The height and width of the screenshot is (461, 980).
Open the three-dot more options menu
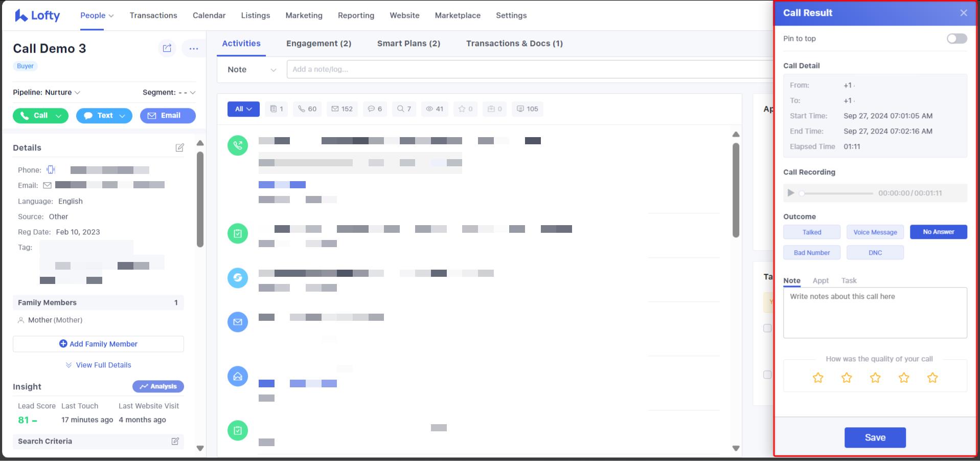(193, 49)
